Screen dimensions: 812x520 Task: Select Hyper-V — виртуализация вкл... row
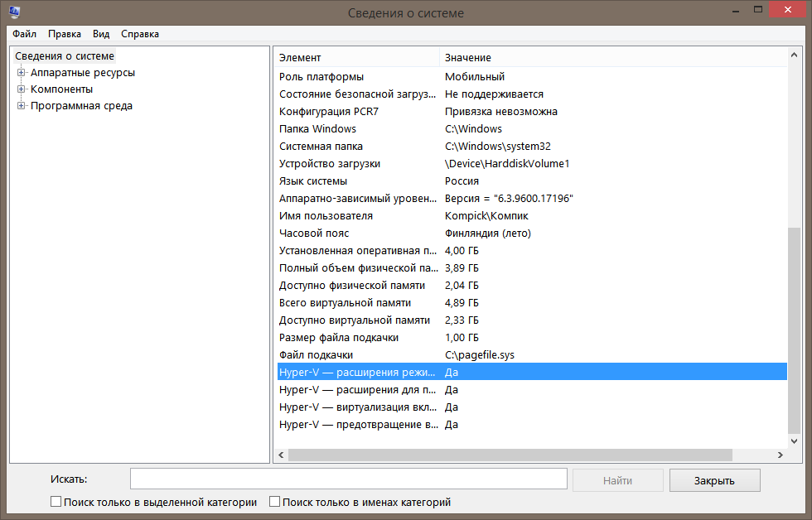(x=532, y=407)
